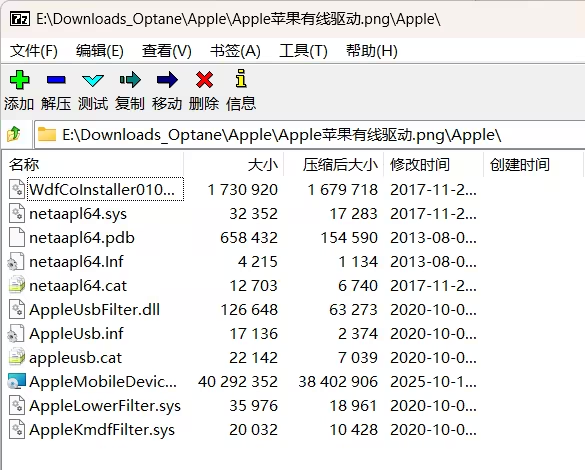Click the packed size value 6 740

coord(358,286)
